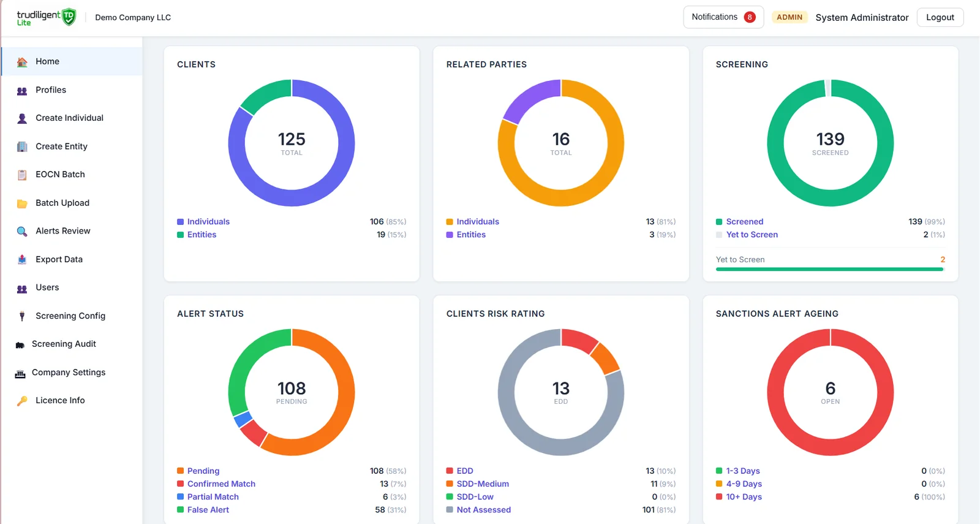Open SDD-Medium risk rating link
980x524 pixels.
click(483, 484)
